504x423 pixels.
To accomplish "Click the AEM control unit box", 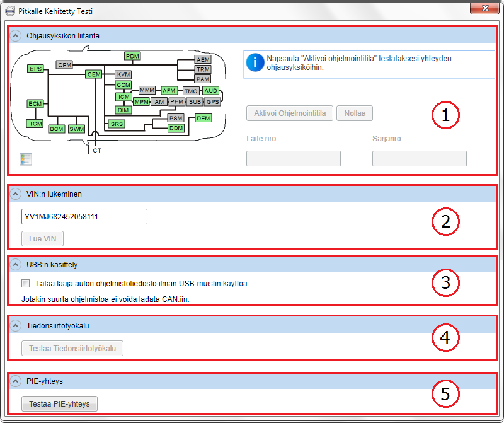I will click(203, 59).
